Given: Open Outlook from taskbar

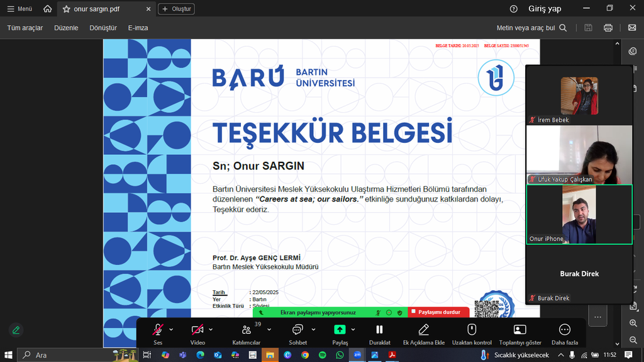Looking at the screenshot, I should coord(218,354).
